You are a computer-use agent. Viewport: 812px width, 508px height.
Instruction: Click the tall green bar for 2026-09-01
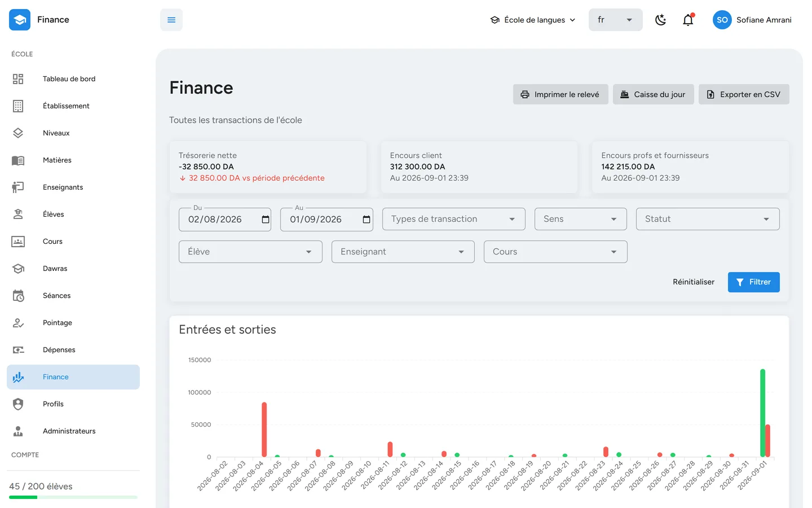click(x=763, y=413)
